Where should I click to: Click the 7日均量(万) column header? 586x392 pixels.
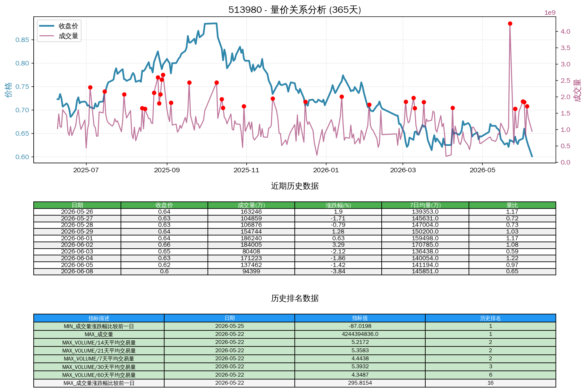(x=425, y=205)
